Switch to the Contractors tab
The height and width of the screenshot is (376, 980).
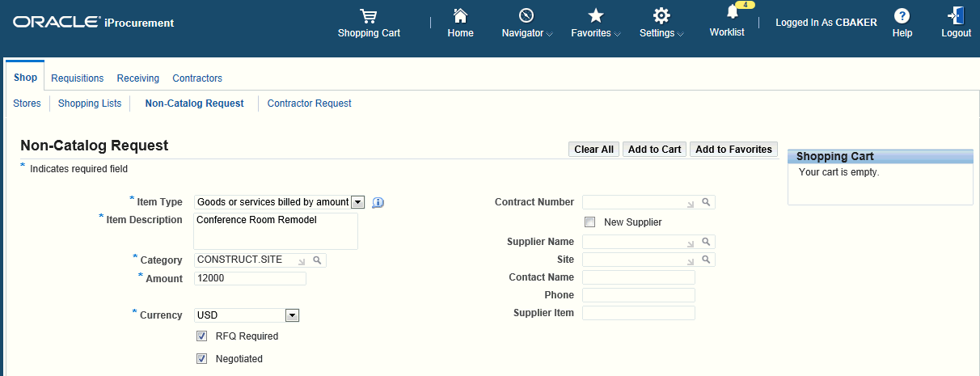tap(197, 78)
